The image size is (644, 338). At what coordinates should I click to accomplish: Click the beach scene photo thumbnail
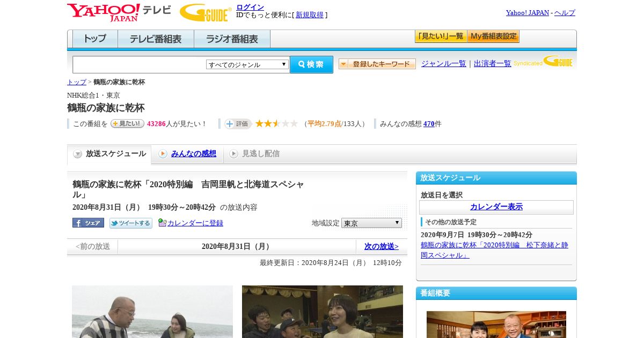[152, 312]
